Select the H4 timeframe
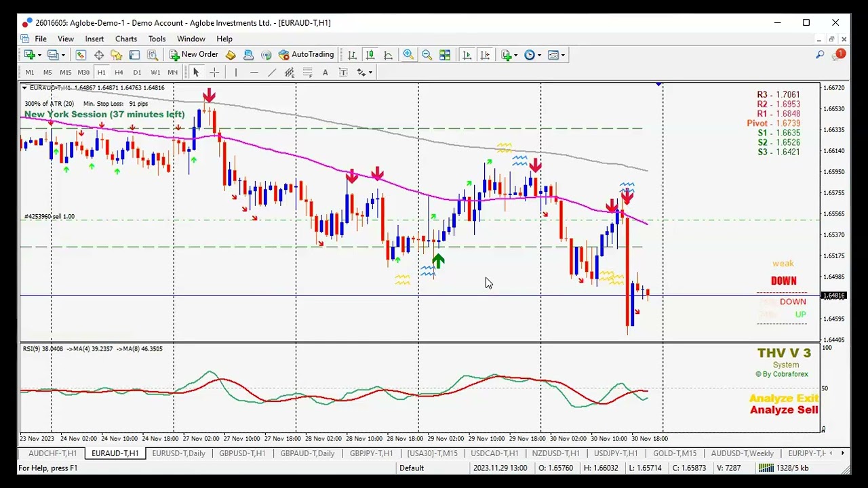The height and width of the screenshot is (488, 868). coord(119,73)
